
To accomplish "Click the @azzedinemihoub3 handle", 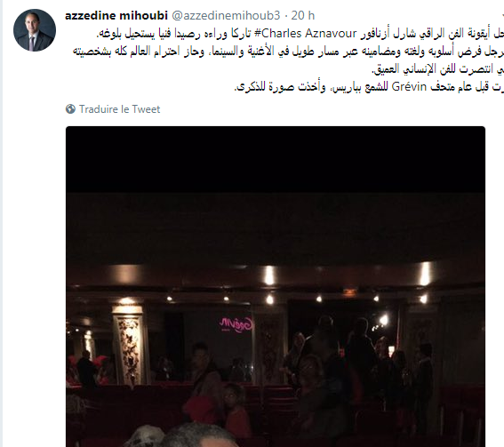I will 227,15.
